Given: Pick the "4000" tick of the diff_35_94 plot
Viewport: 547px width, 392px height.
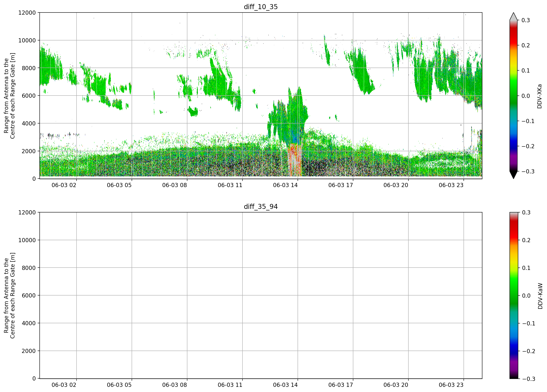Looking at the screenshot, I should coord(29,323).
